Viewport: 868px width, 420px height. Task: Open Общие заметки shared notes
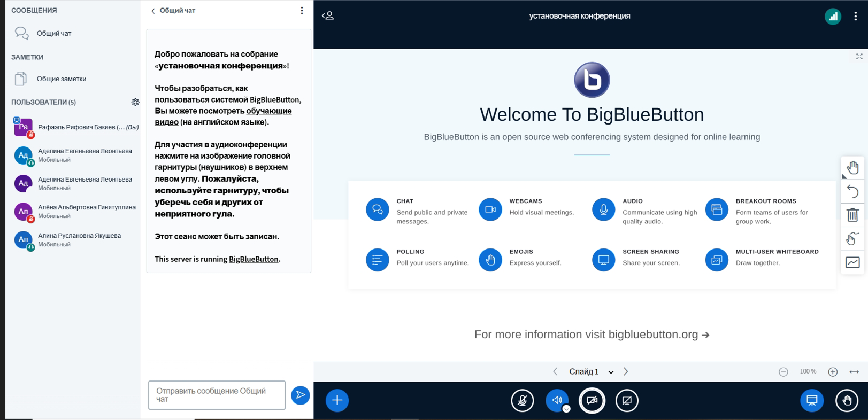tap(61, 79)
